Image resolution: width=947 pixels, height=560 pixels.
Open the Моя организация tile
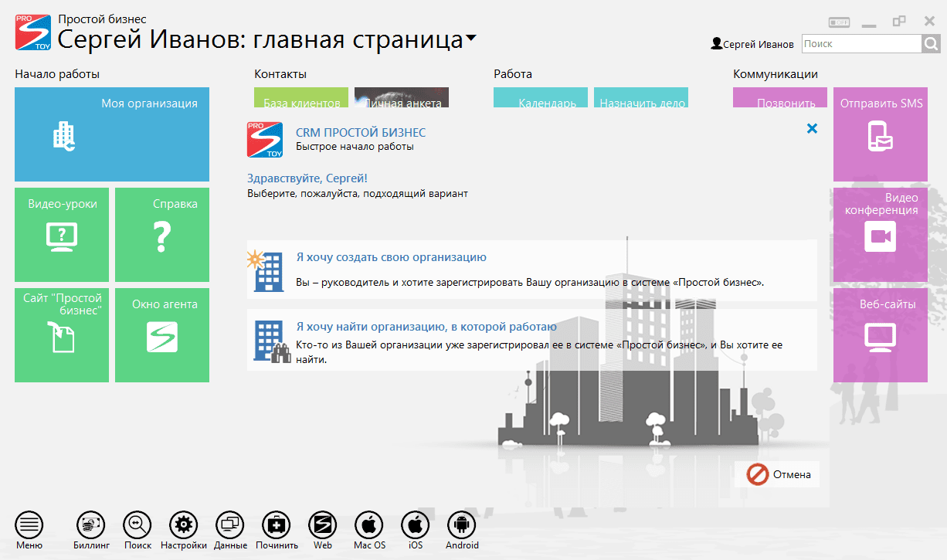coord(112,134)
